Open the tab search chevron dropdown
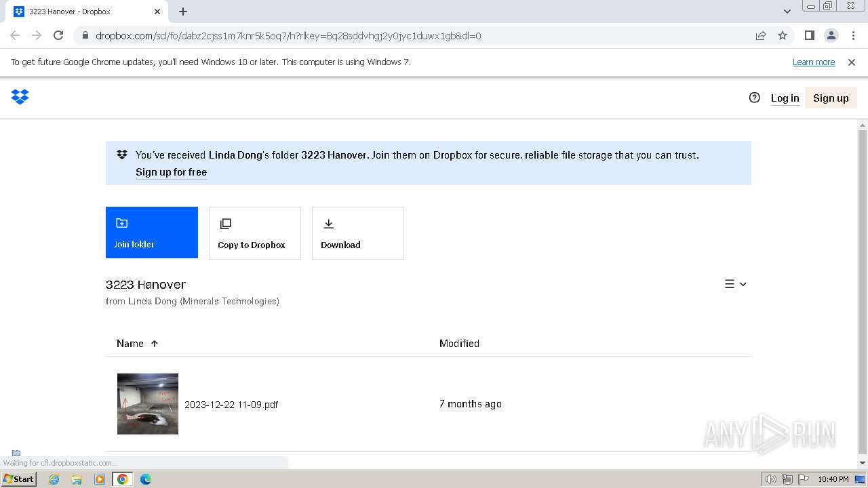Screen dimensions: 868x488 tap(787, 12)
